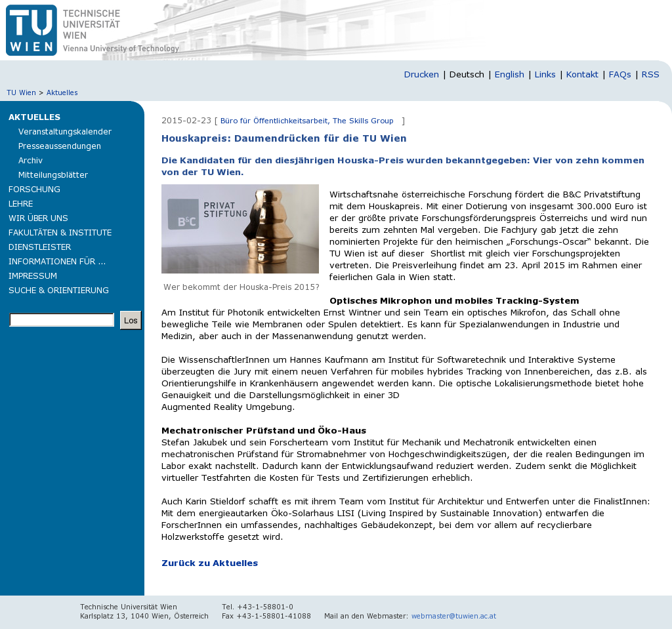
Task: Click TU Wien in the breadcrumb
Action: click(21, 93)
